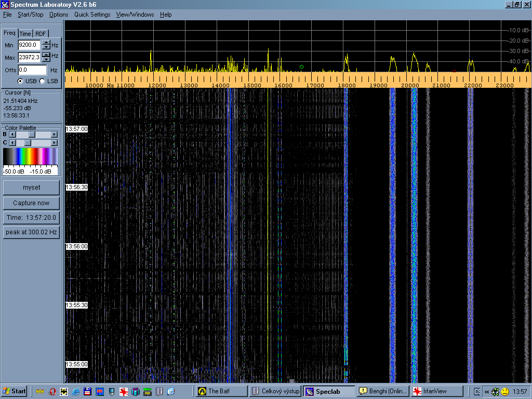Open the View/Windows menu
This screenshot has height=399, width=532.
click(x=135, y=15)
